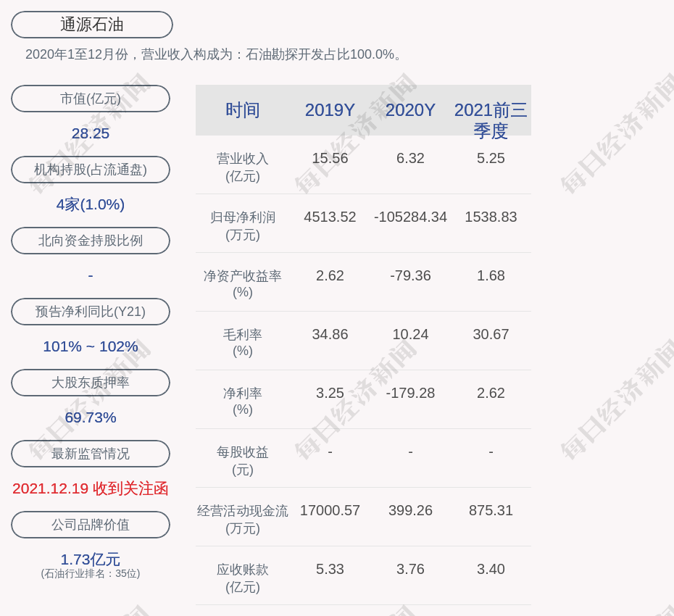Select the 每股收益(元) row label
The width and height of the screenshot is (674, 616).
click(x=243, y=461)
